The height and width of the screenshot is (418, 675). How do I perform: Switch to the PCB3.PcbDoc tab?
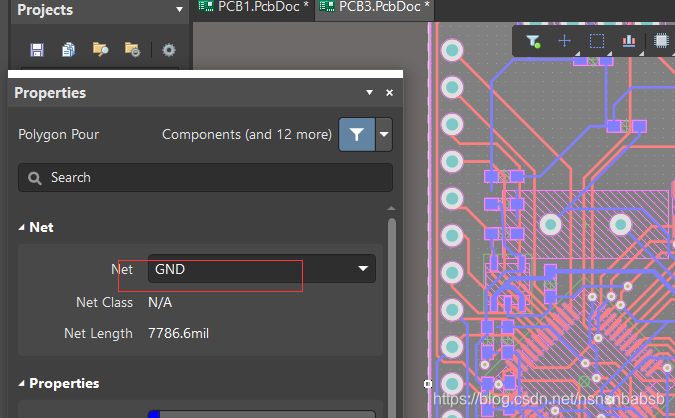(x=374, y=7)
